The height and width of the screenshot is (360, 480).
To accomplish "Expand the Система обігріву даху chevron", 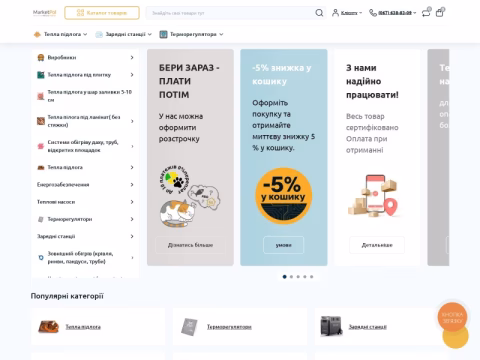I will 132,146.
